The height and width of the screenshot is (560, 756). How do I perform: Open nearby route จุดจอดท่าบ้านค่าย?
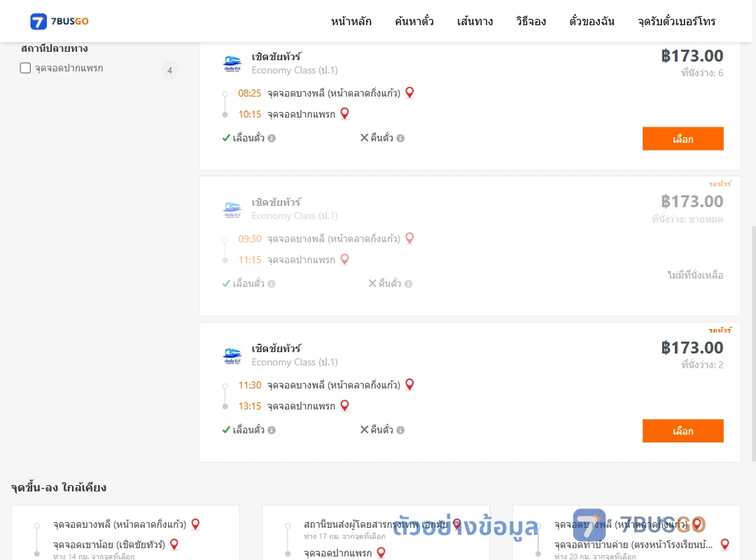626,533
